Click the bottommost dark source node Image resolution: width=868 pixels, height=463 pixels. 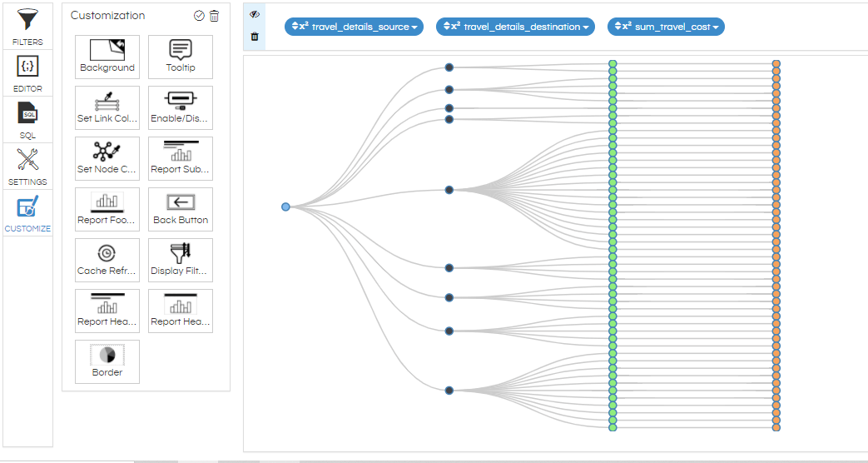point(449,391)
